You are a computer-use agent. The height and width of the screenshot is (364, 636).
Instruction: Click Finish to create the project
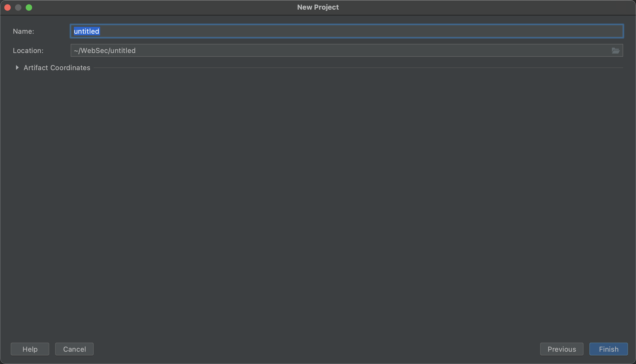608,349
